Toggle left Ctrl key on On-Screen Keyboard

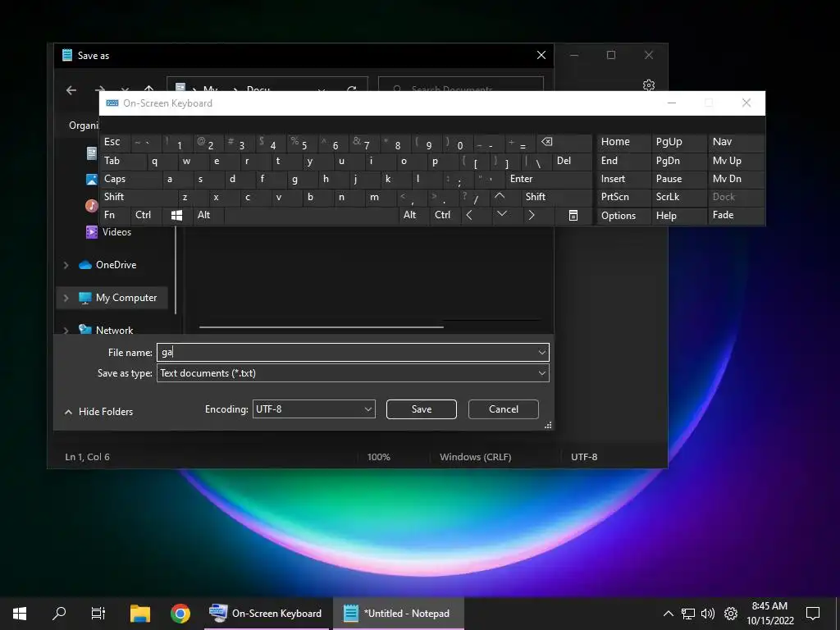146,216
